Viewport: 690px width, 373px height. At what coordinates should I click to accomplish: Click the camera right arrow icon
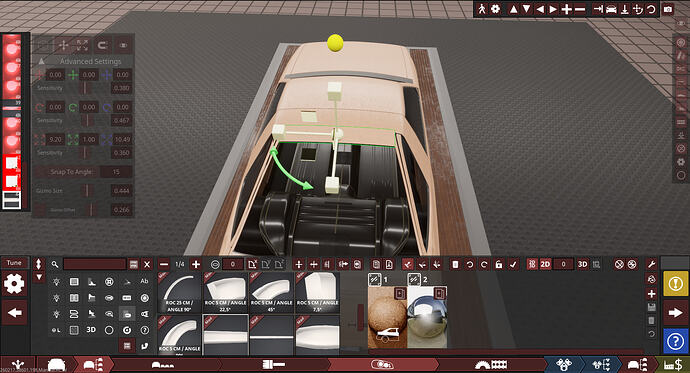tap(553, 9)
